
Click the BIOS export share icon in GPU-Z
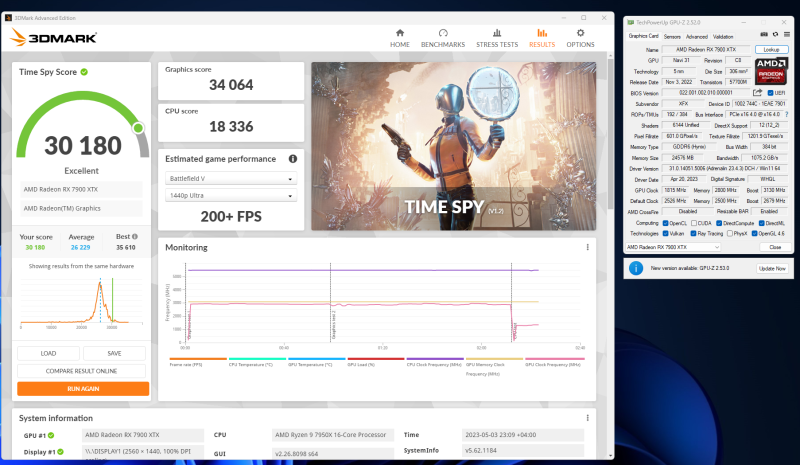[758, 92]
